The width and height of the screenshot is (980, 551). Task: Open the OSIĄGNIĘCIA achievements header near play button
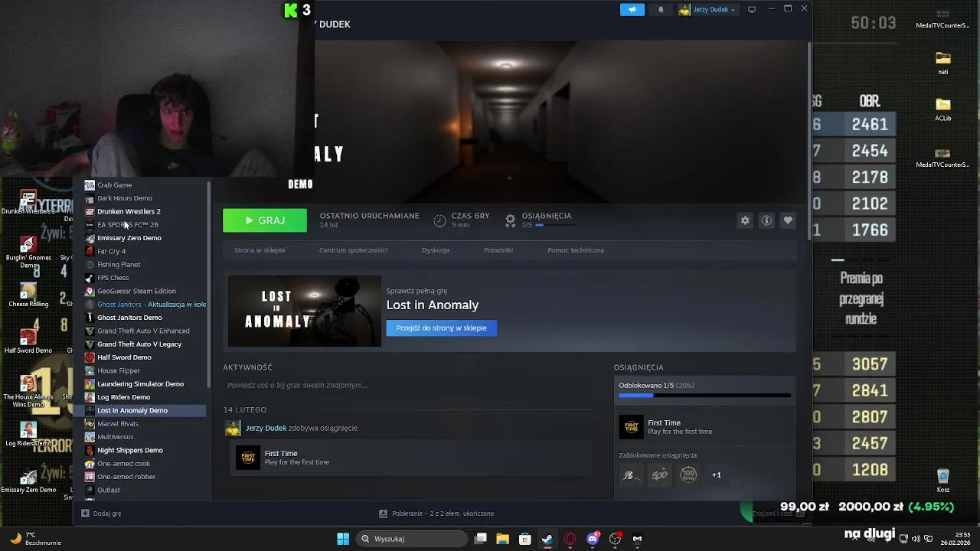[x=547, y=216]
